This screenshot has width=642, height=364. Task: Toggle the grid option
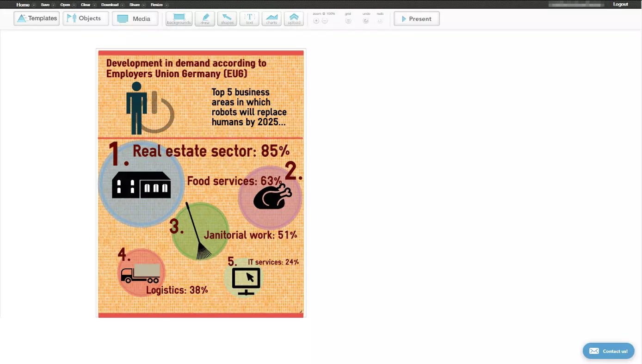(348, 21)
